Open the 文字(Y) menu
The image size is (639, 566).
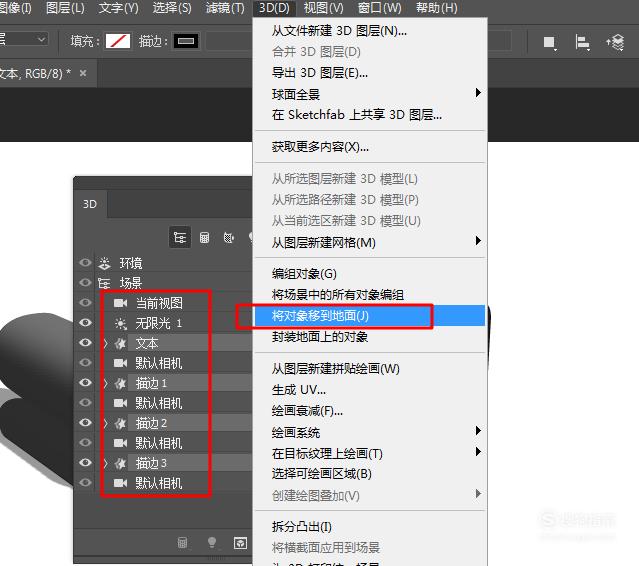click(x=119, y=8)
